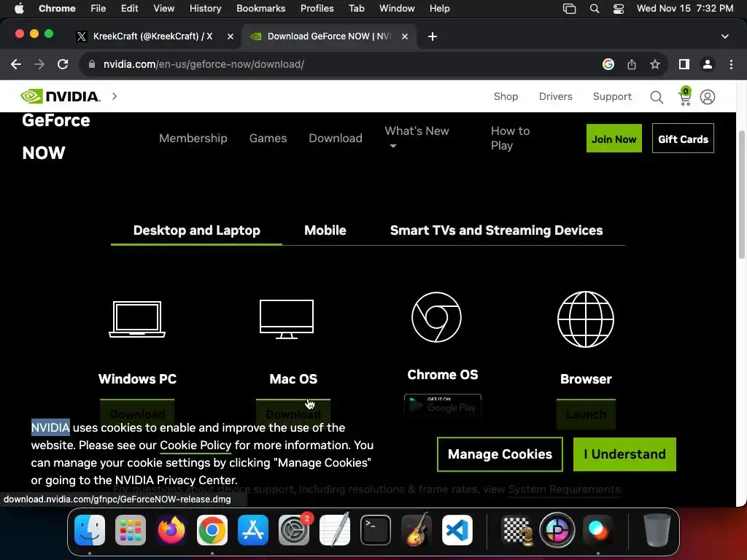Open a new tab with the plus icon
This screenshot has width=747, height=560.
pos(433,36)
